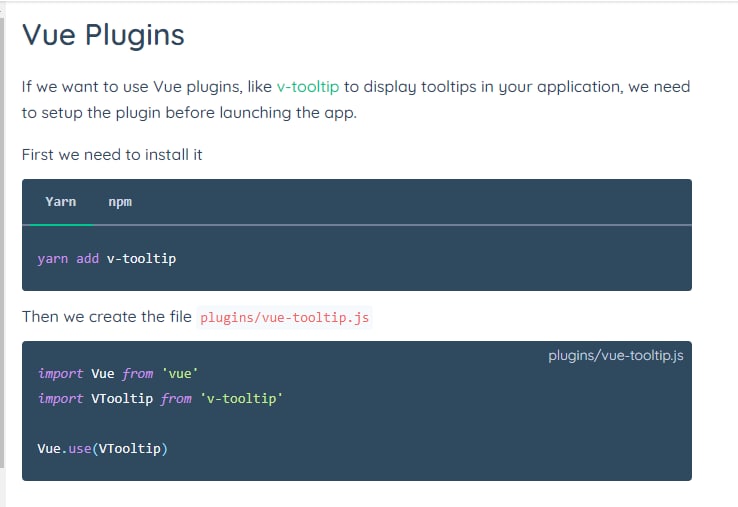
Task: Switch to the npm tab
Action: pyautogui.click(x=120, y=202)
